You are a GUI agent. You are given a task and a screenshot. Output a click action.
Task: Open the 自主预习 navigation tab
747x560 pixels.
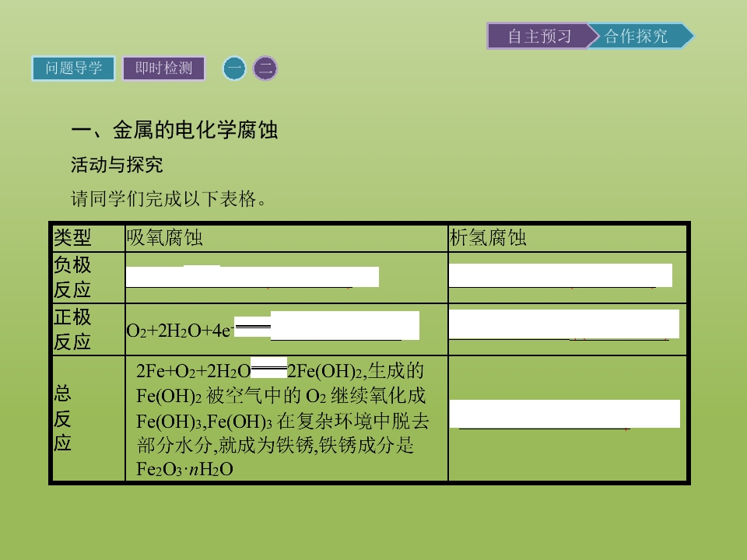coord(538,36)
